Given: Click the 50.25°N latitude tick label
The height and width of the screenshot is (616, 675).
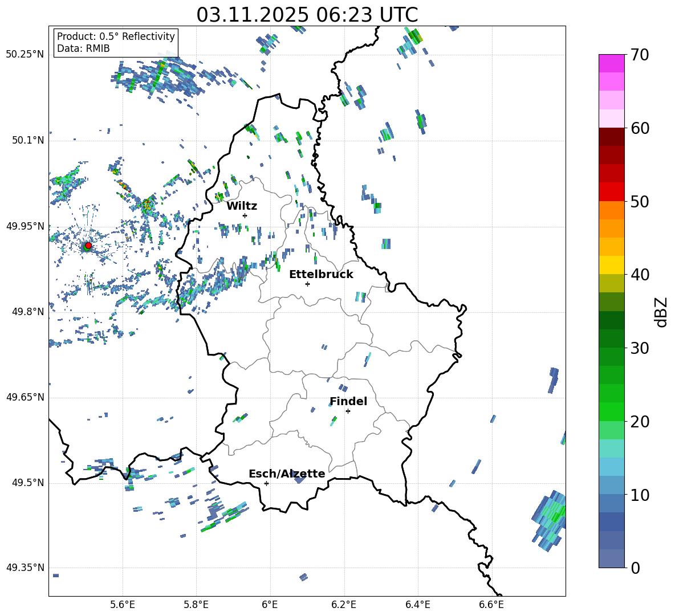Looking at the screenshot, I should pyautogui.click(x=25, y=55).
